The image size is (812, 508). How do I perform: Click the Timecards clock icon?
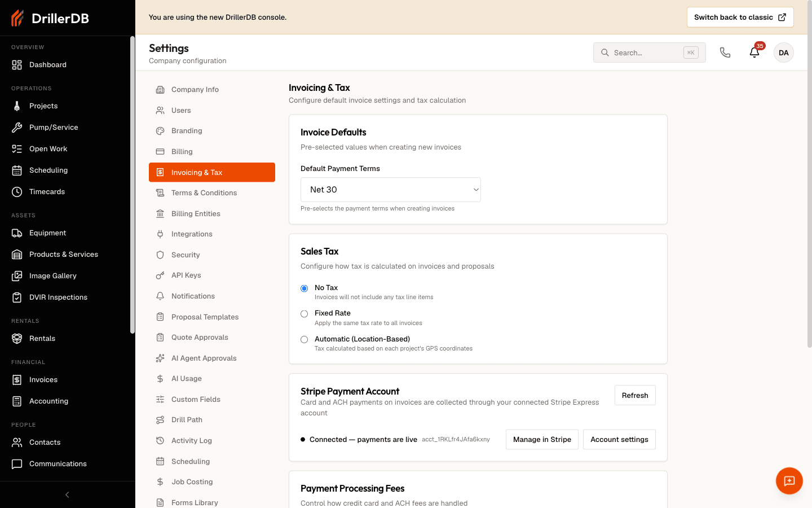(17, 192)
